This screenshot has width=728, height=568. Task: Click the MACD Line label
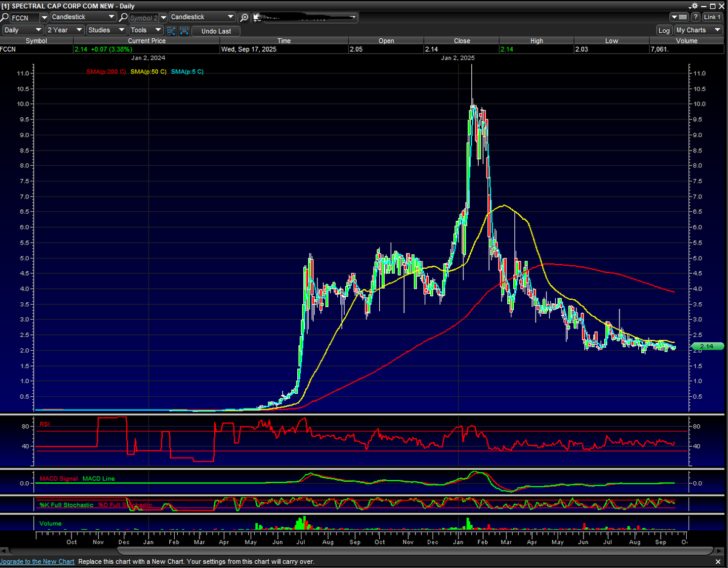pos(98,479)
